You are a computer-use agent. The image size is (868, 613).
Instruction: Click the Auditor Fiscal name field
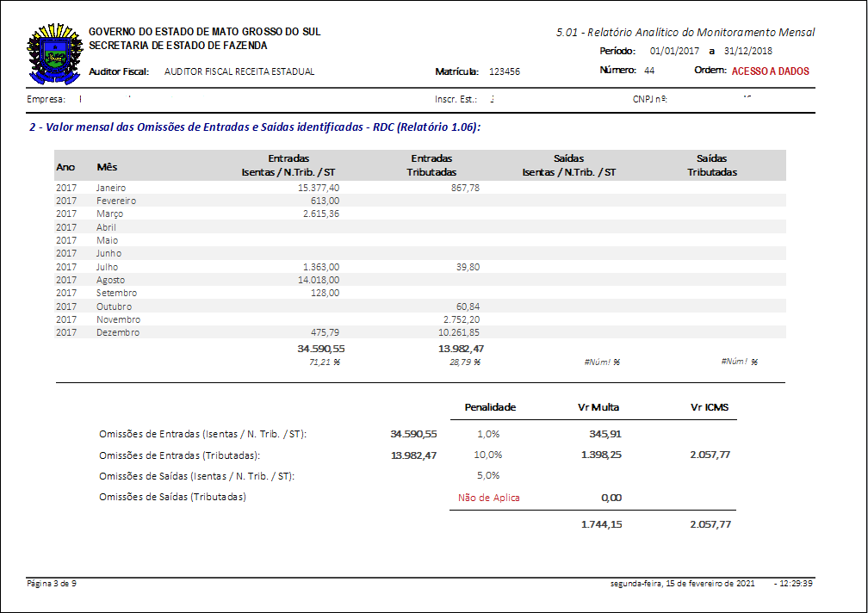coord(239,72)
